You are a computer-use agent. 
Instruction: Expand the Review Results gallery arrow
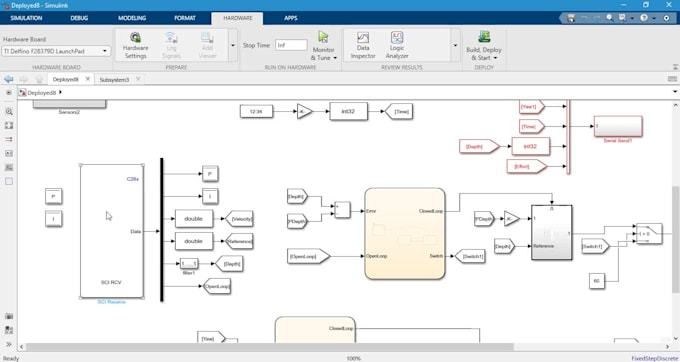pyautogui.click(x=455, y=45)
